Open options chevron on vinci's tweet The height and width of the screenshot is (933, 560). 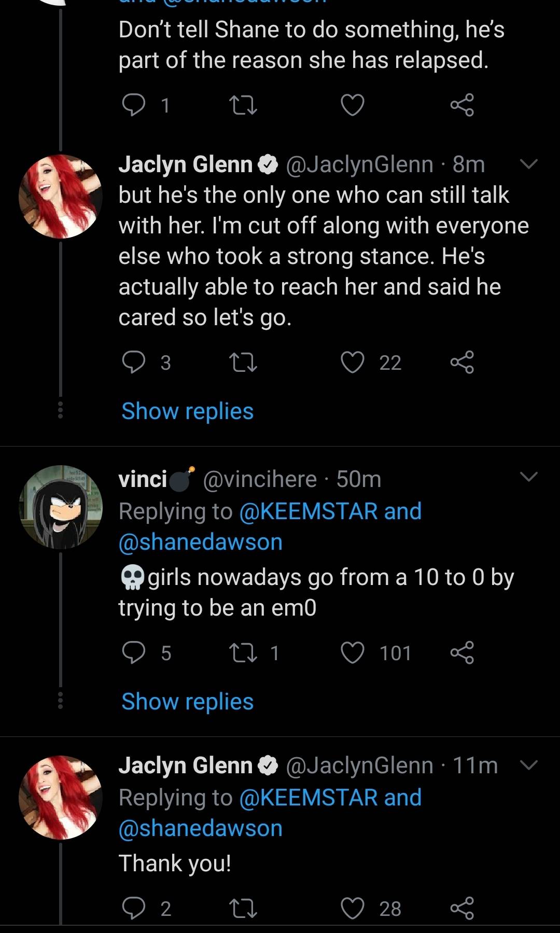coord(528,477)
